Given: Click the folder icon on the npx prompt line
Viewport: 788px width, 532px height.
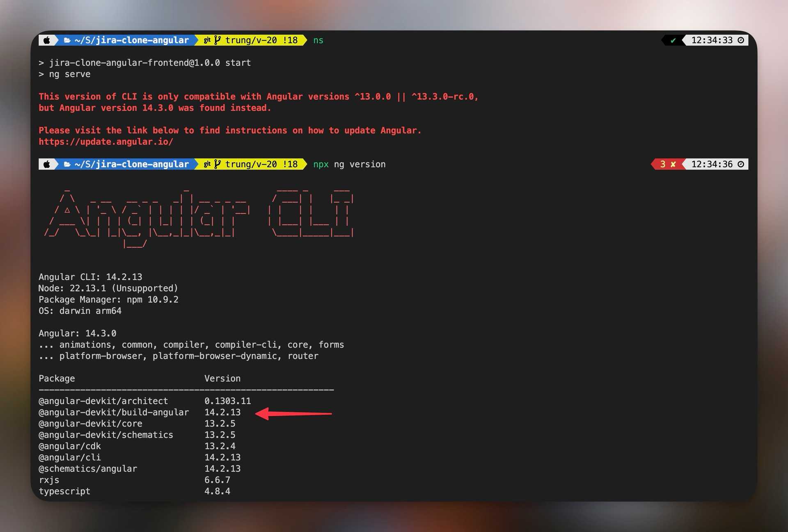Looking at the screenshot, I should coord(67,164).
